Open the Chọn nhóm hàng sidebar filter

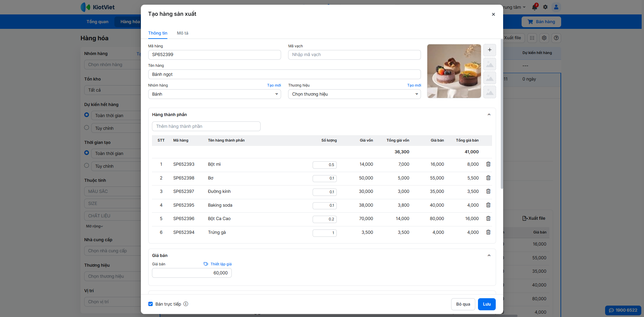click(113, 65)
